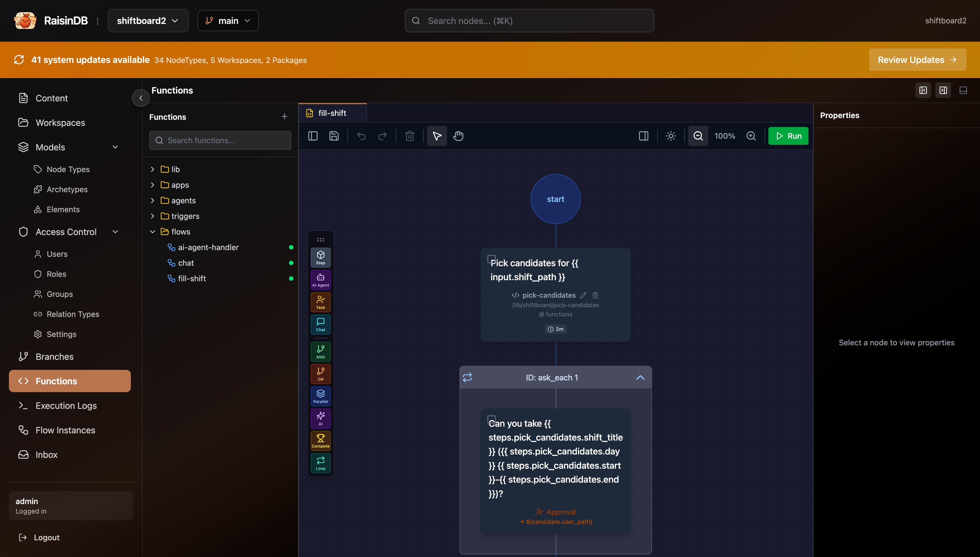
Task: Click the refresh icon in the updates banner
Action: pos(19,60)
